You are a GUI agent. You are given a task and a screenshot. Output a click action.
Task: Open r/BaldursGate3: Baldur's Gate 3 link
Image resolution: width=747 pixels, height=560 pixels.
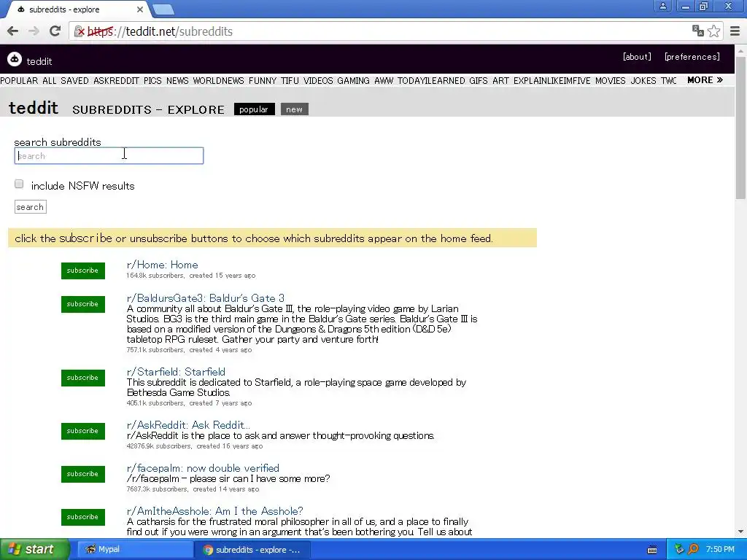[x=205, y=298]
